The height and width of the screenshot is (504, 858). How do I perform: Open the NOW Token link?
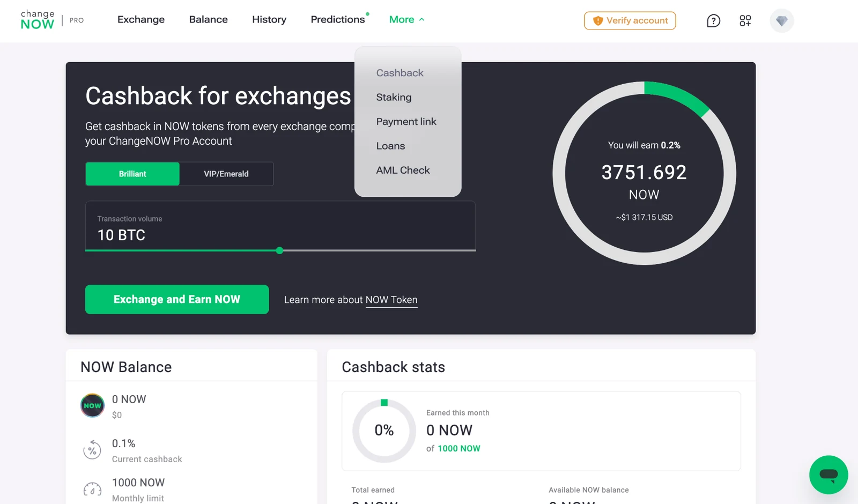click(x=391, y=300)
